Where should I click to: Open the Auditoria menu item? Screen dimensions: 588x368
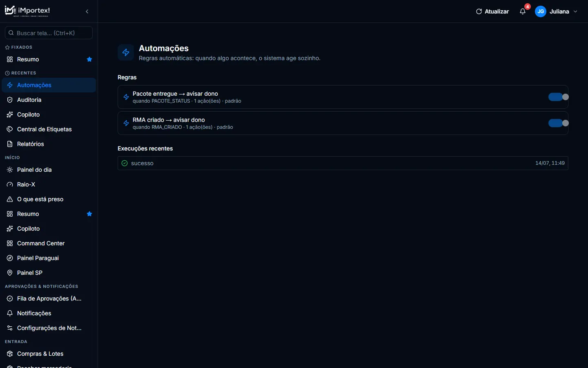click(49, 100)
